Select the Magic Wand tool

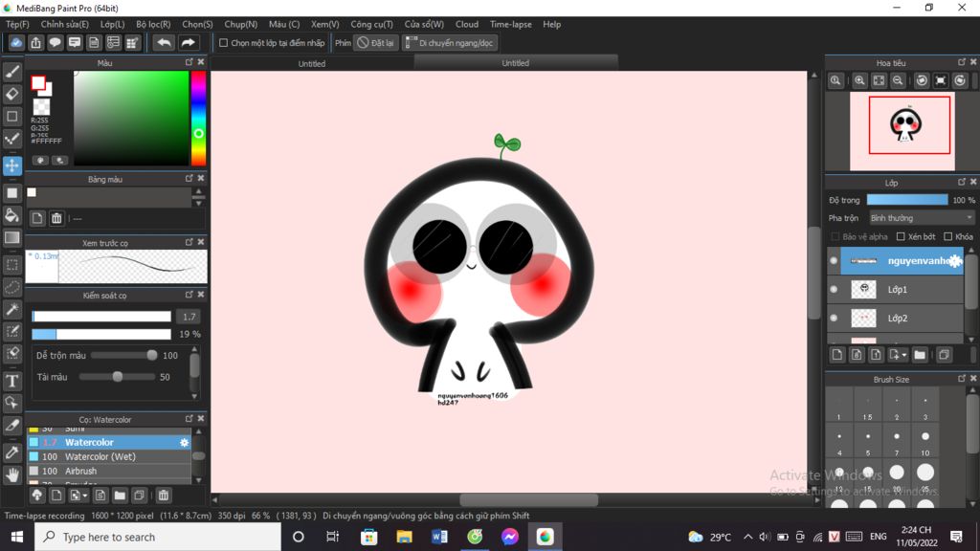(11, 309)
